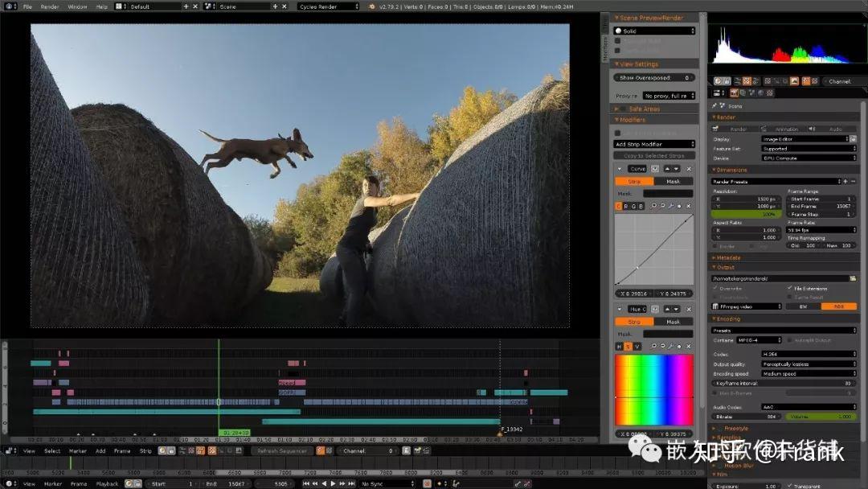Open the No Sync playback dropdown
The width and height of the screenshot is (868, 489).
(x=387, y=483)
